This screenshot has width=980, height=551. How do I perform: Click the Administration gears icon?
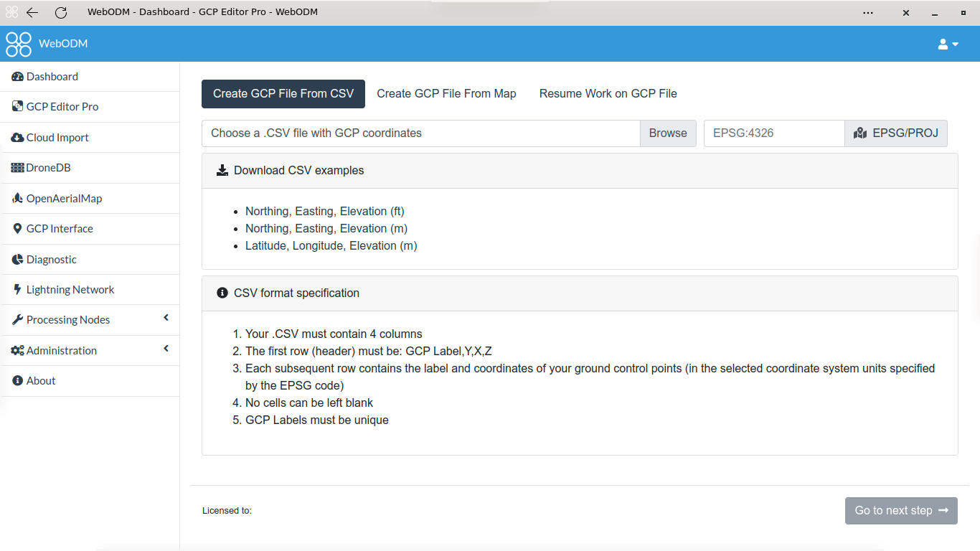[x=18, y=351]
